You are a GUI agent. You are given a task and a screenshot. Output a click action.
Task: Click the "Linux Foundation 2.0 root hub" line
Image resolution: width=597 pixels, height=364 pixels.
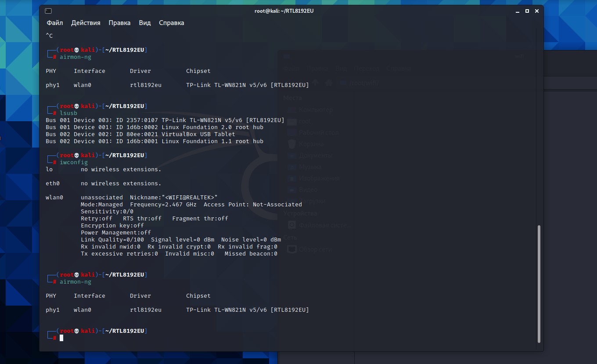tap(155, 127)
